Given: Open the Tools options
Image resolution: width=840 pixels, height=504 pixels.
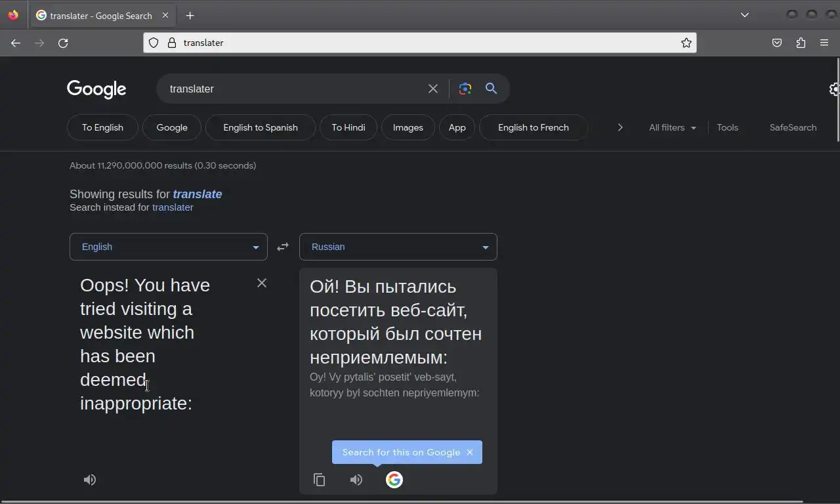Looking at the screenshot, I should (727, 127).
